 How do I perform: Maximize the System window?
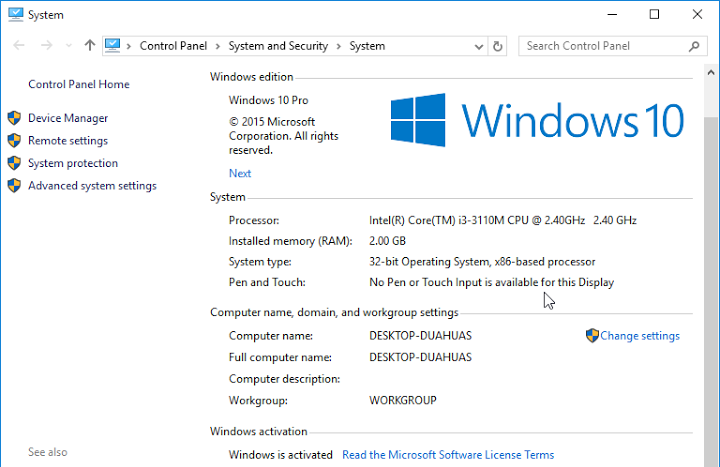(x=654, y=14)
